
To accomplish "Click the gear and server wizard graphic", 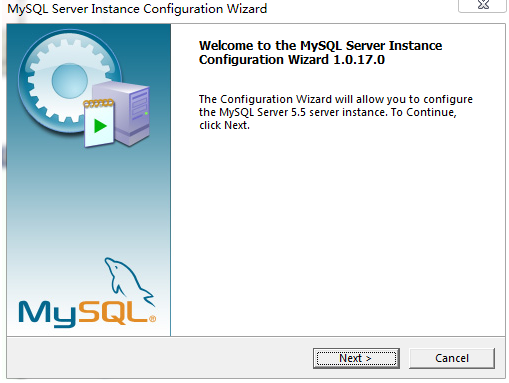I will [x=84, y=88].
